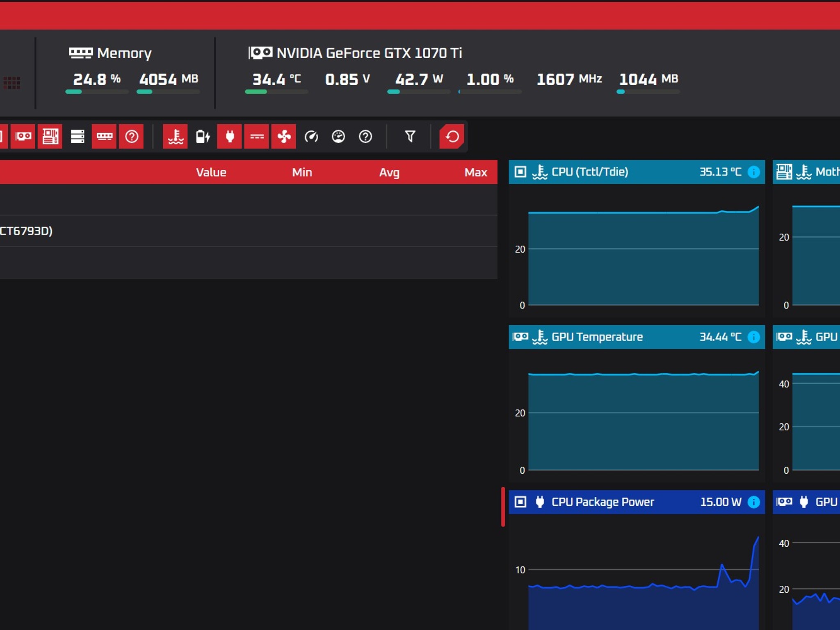
Task: Click the 34.4 °C GPU reading
Action: click(x=276, y=79)
